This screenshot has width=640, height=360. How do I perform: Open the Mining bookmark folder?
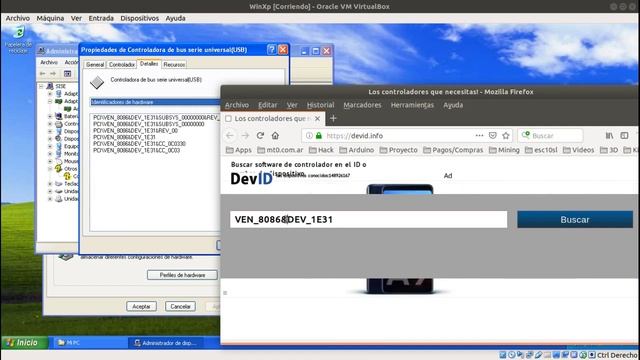click(x=504, y=150)
